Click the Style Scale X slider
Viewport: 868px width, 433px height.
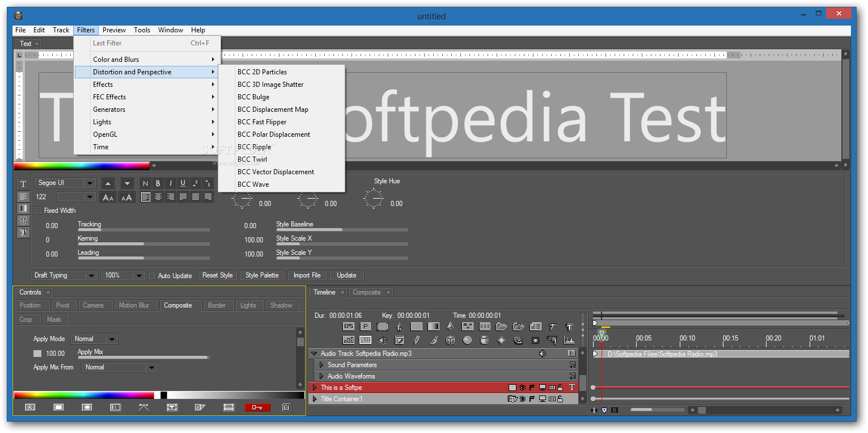click(x=342, y=244)
